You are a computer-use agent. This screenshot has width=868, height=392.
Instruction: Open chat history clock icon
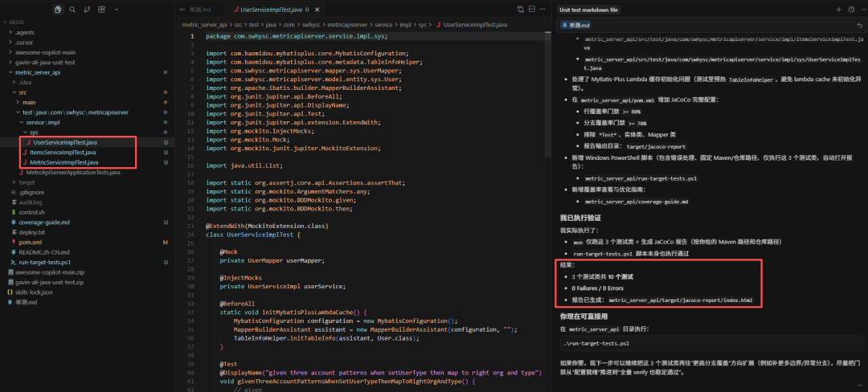pyautogui.click(x=851, y=10)
